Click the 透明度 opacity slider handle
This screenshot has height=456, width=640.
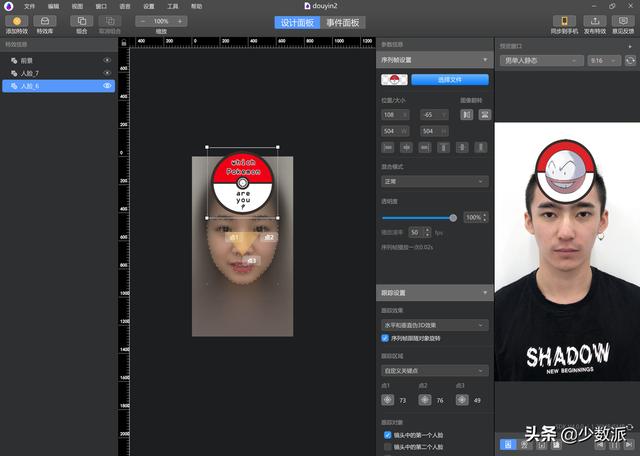coord(453,217)
